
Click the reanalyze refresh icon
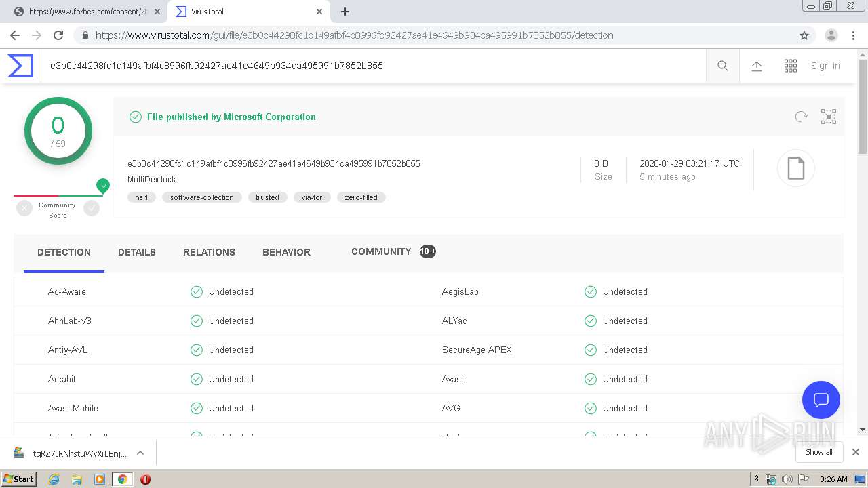pyautogui.click(x=802, y=117)
